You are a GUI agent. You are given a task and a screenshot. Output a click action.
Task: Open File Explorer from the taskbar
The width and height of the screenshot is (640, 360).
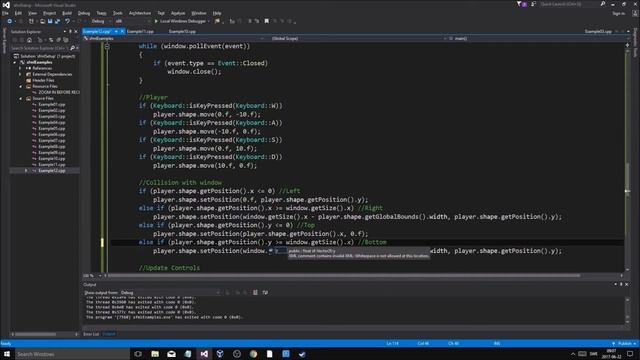[155, 354]
